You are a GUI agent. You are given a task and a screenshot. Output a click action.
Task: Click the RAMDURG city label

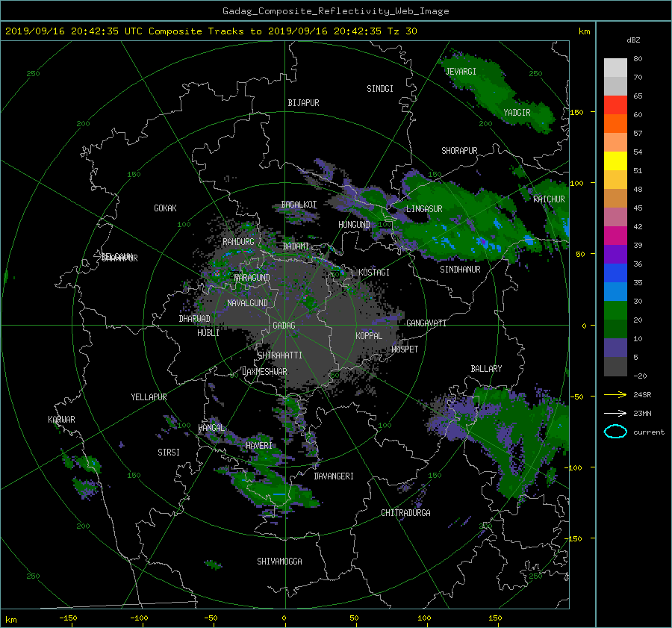click(238, 242)
